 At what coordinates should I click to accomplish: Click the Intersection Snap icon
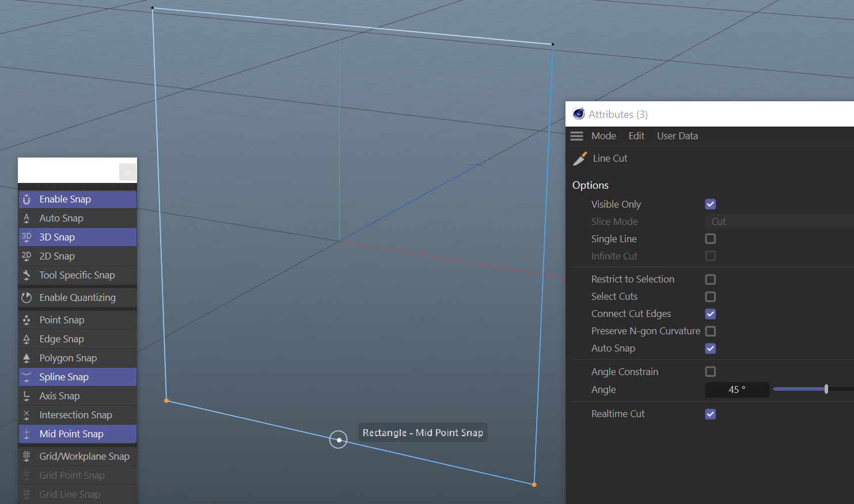click(x=26, y=415)
